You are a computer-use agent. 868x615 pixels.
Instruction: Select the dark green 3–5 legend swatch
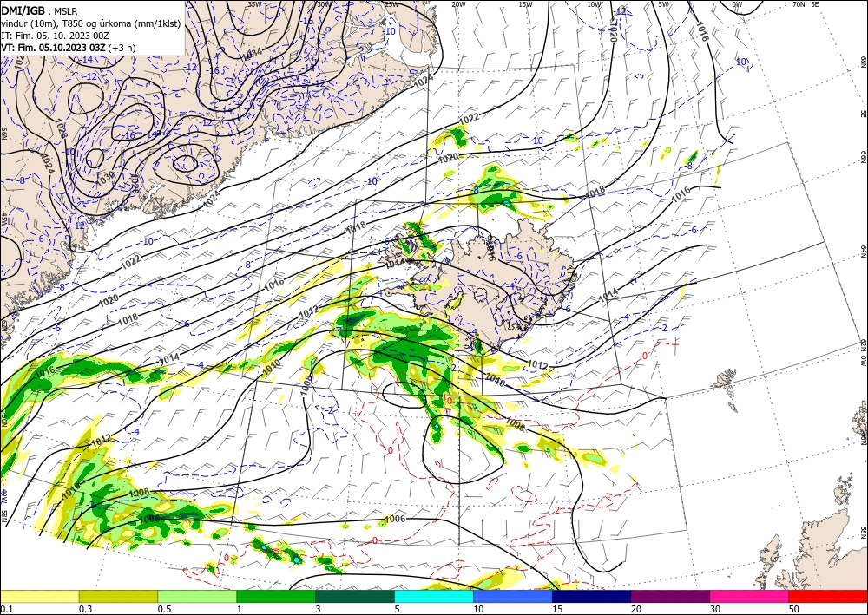pos(355,596)
